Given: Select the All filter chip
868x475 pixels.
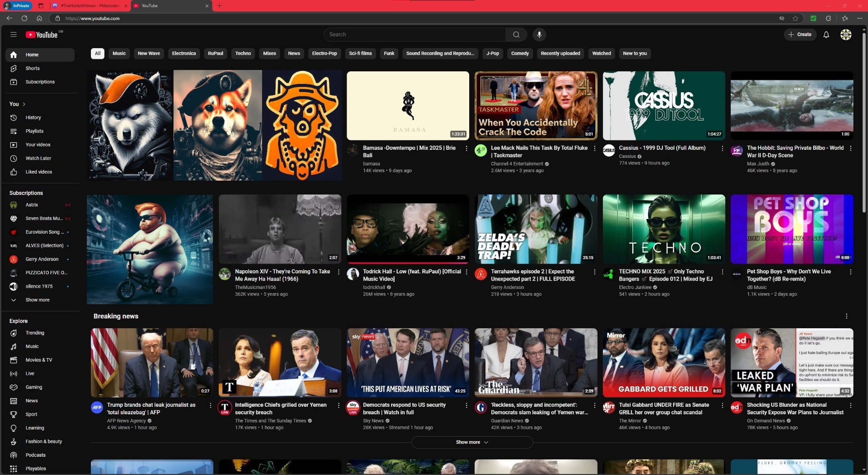Looking at the screenshot, I should [98, 54].
